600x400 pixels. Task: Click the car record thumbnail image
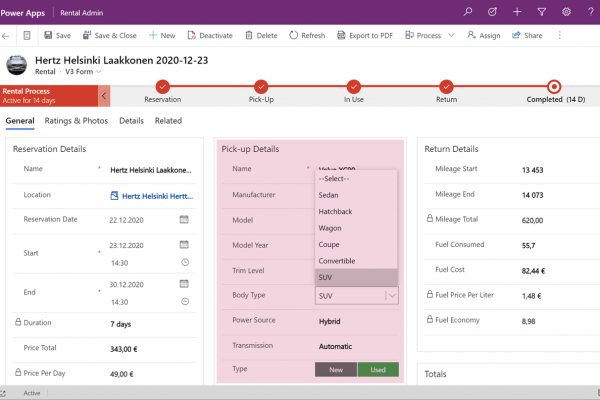16,65
